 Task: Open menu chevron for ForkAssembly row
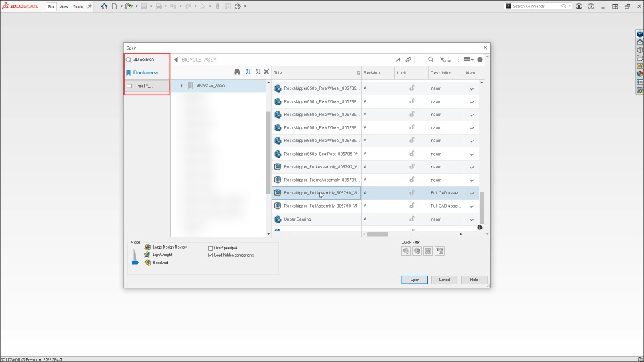click(472, 167)
